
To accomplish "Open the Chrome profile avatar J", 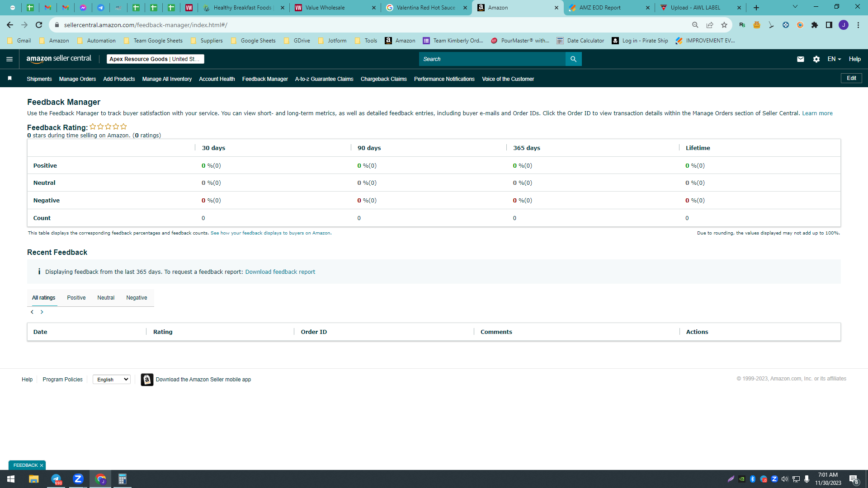I will pos(844,25).
